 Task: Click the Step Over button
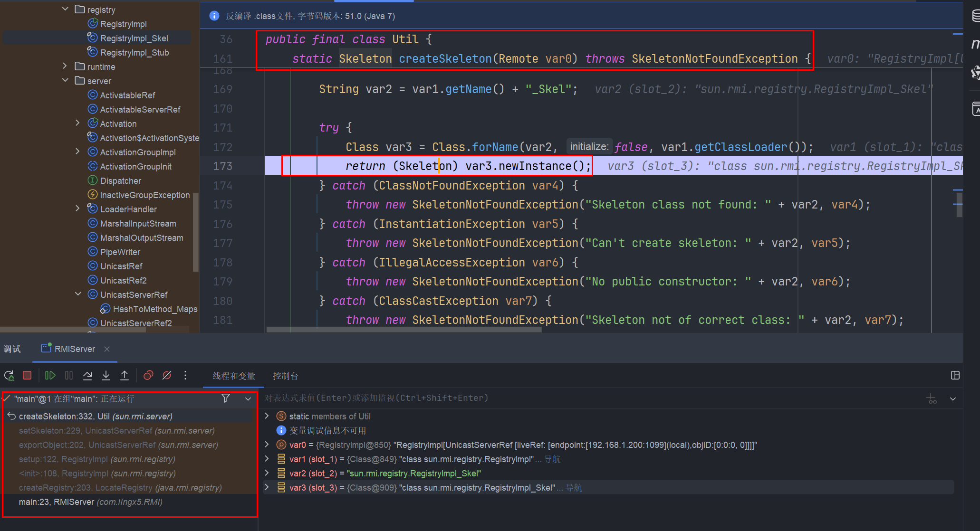click(87, 376)
